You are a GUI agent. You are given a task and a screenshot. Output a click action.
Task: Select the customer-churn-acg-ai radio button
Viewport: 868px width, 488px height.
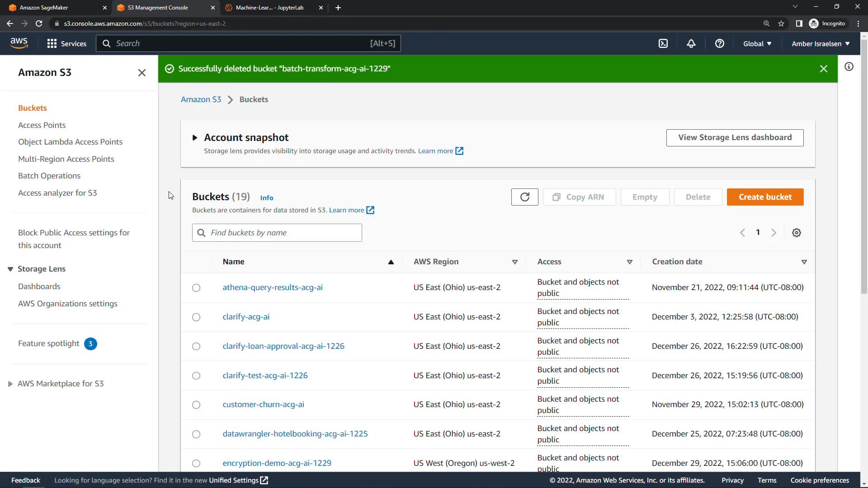[196, 405]
